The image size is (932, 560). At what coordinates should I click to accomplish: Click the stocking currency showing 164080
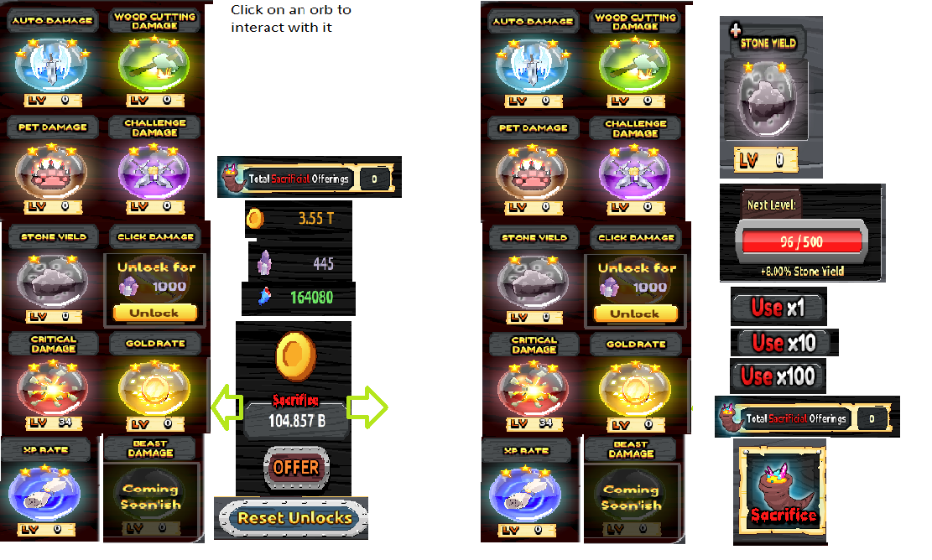264,296
